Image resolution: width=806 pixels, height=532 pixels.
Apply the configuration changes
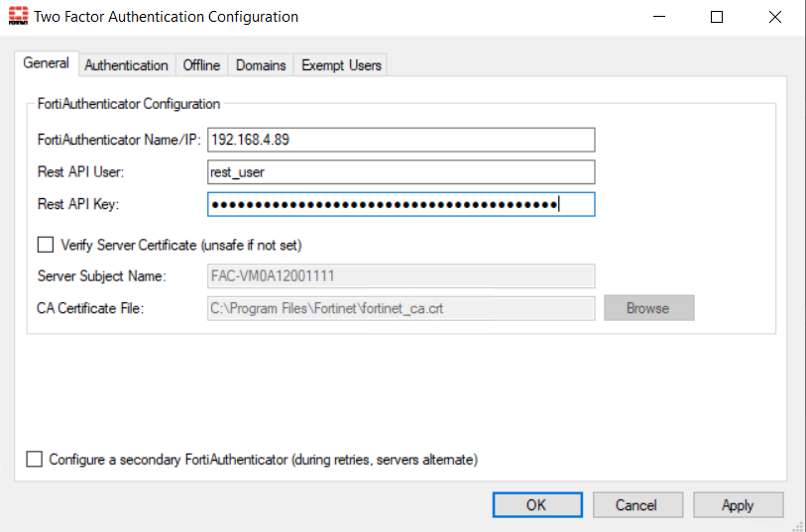(x=738, y=505)
